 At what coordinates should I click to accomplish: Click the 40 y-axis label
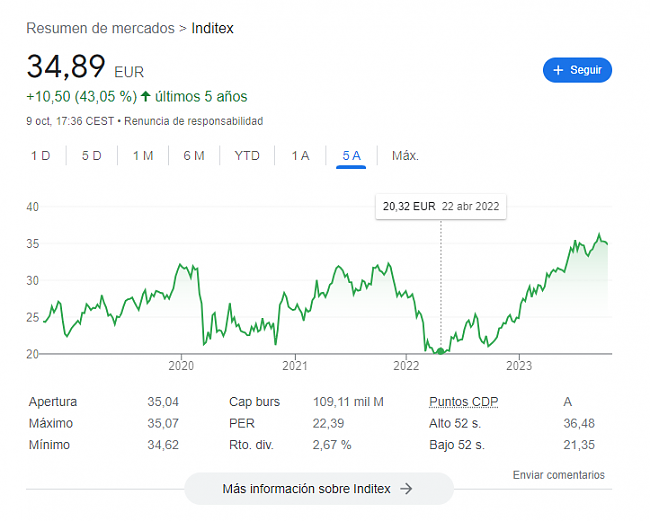pos(33,207)
